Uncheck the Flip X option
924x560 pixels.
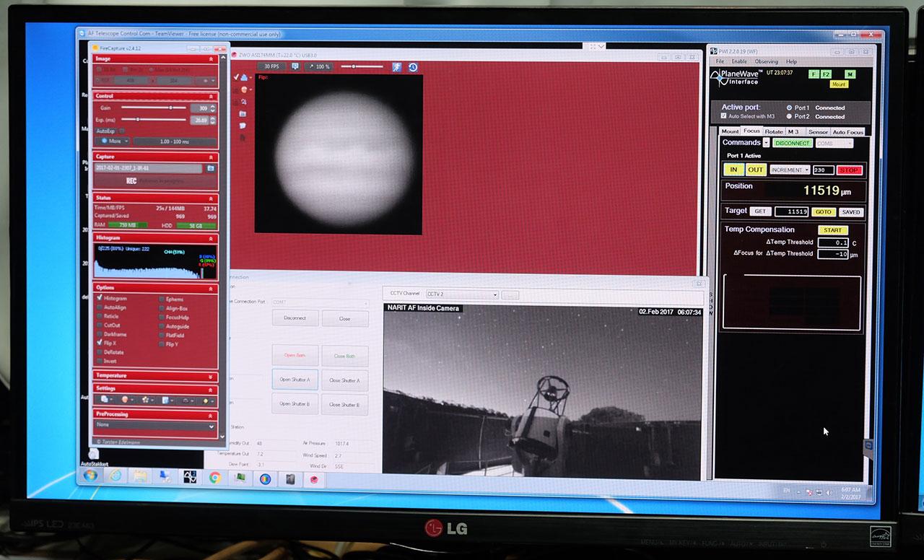[99, 343]
